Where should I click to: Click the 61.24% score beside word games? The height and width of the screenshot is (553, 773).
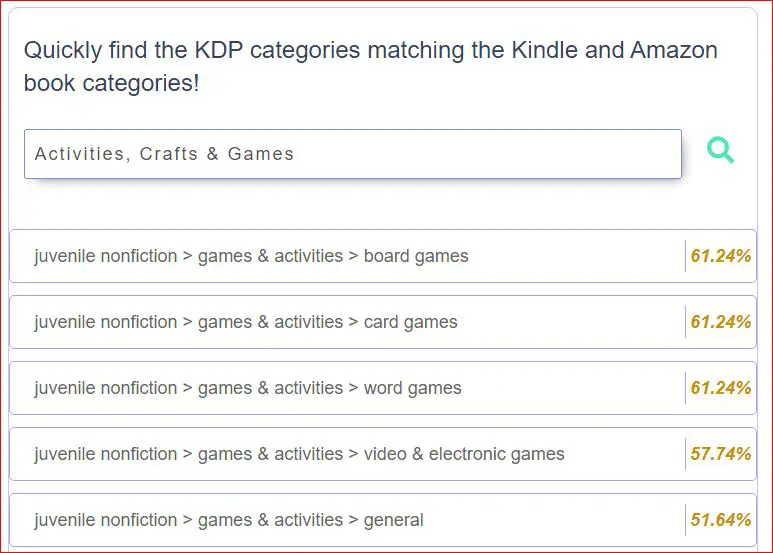tap(721, 388)
